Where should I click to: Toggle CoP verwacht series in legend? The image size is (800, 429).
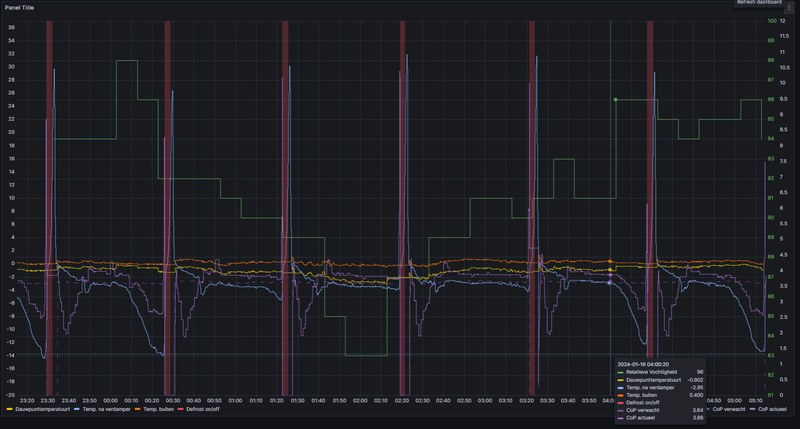729,409
